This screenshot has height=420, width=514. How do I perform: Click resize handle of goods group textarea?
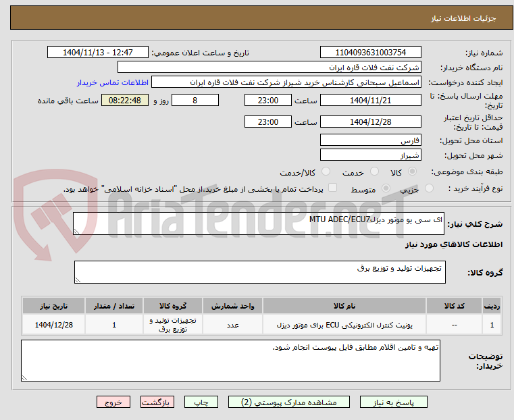tap(78, 280)
